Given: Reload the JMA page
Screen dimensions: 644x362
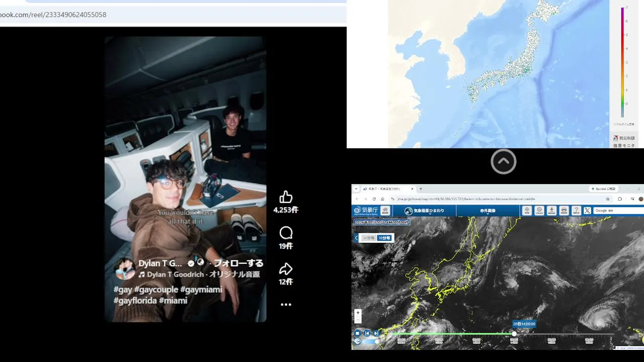Looking at the screenshot, I should pos(374,199).
